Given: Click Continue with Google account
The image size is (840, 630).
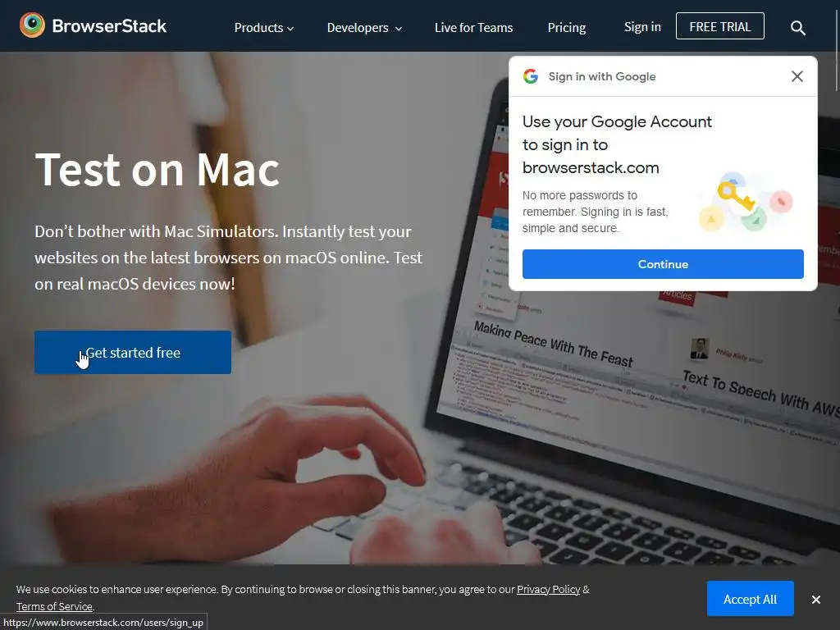Looking at the screenshot, I should 663,264.
